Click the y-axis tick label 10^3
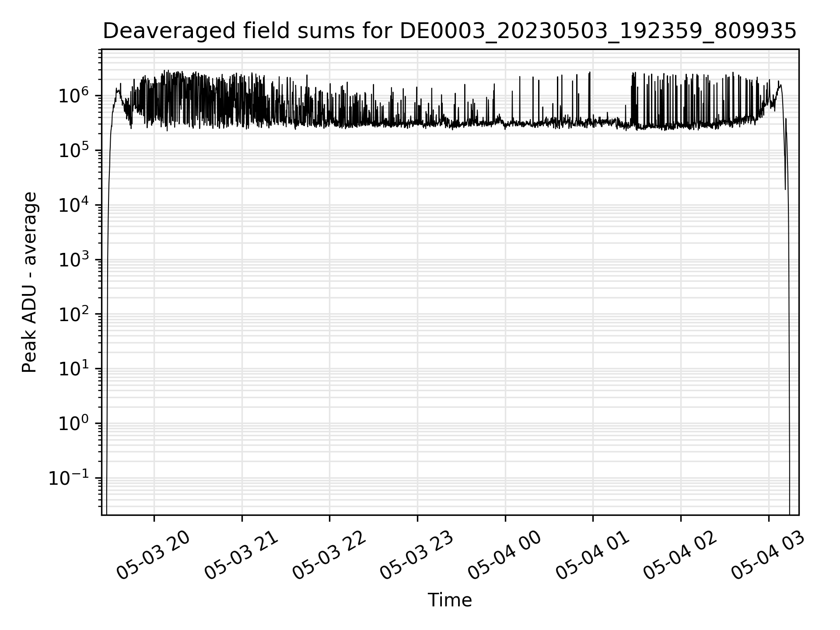This screenshot has width=840, height=630. point(73,259)
